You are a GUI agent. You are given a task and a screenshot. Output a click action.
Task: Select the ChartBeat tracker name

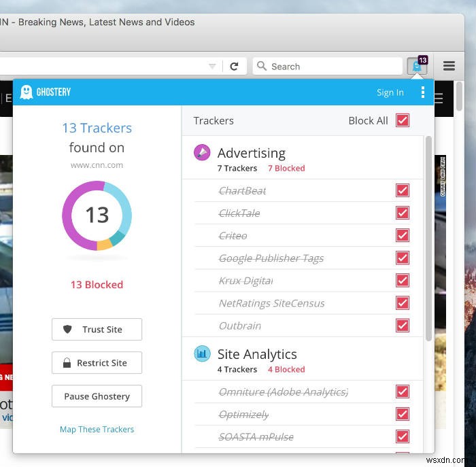click(x=242, y=191)
